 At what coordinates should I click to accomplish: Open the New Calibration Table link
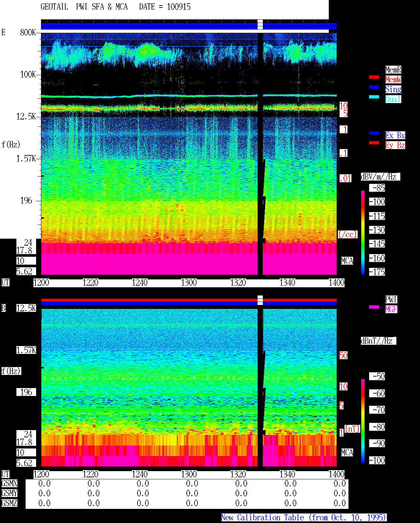(x=304, y=517)
